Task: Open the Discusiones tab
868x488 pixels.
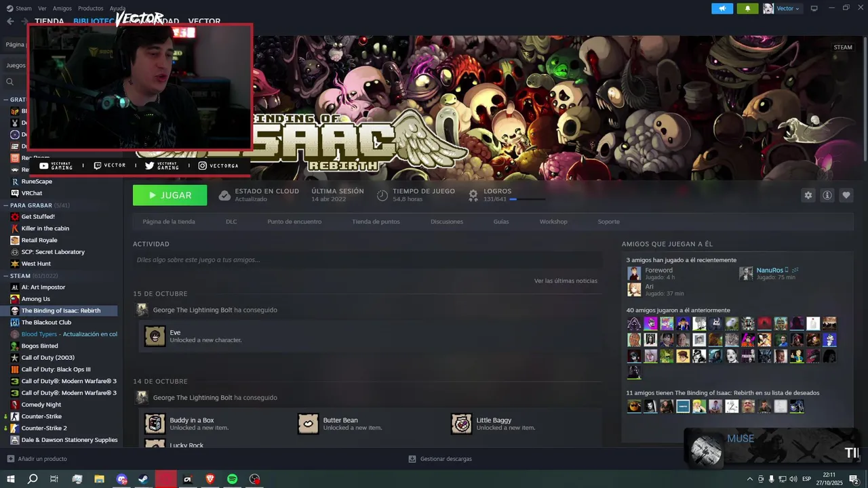Action: [x=447, y=222]
